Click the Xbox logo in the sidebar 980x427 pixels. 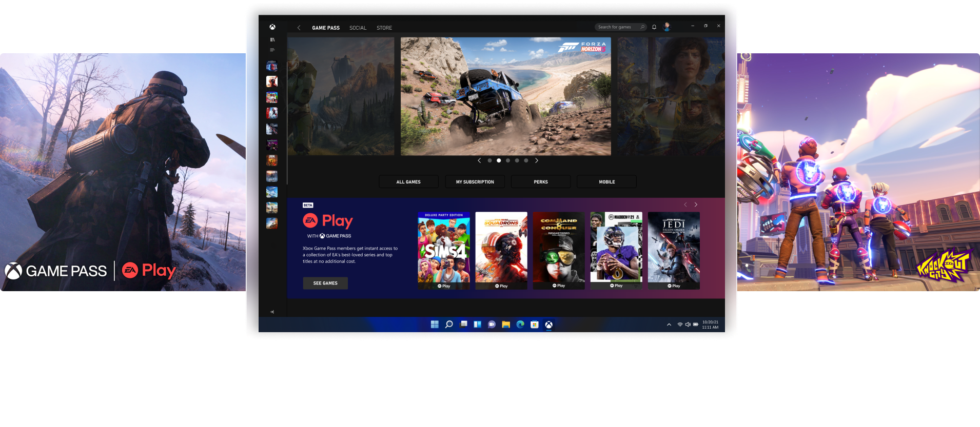coord(272,27)
